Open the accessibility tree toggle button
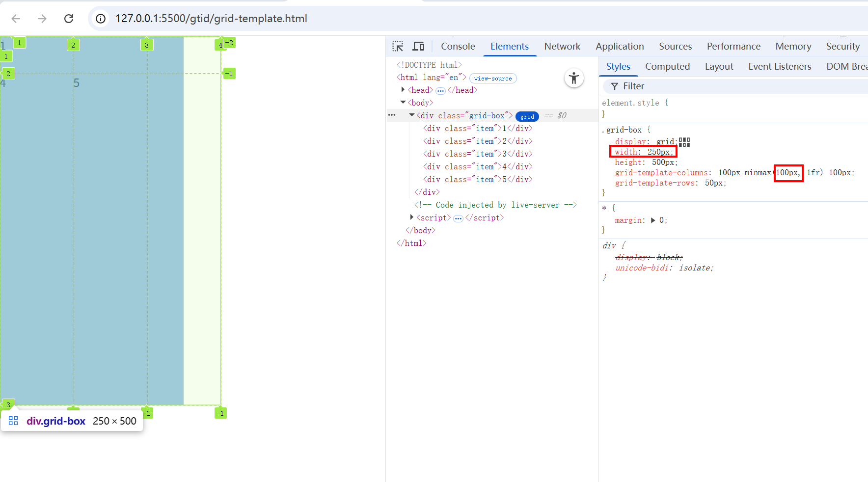 click(574, 78)
